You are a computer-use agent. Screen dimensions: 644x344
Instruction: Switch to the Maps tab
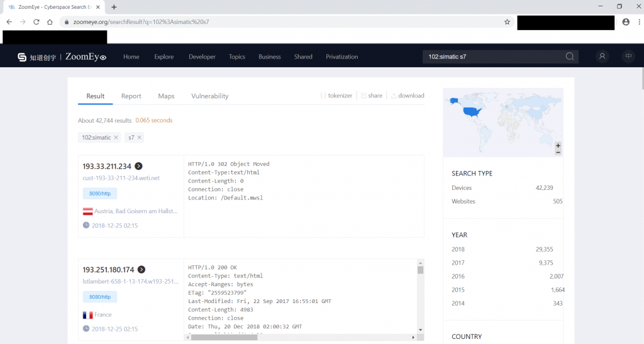pos(166,96)
